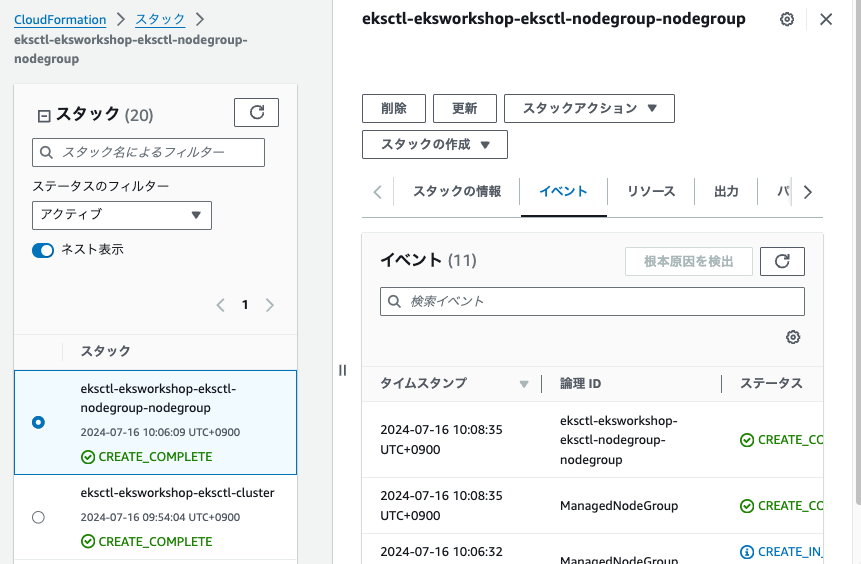The height and width of the screenshot is (564, 861).
Task: Click the スタック column header in list
Action: (105, 351)
